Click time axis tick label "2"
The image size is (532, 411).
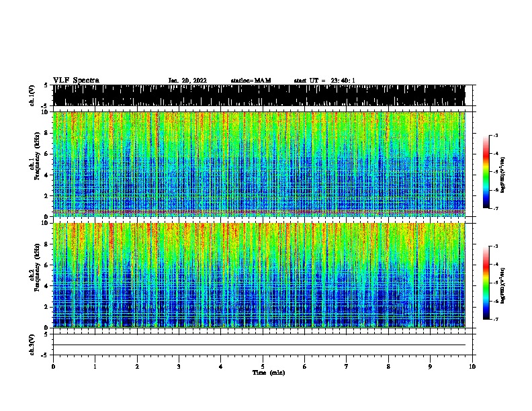(x=137, y=367)
